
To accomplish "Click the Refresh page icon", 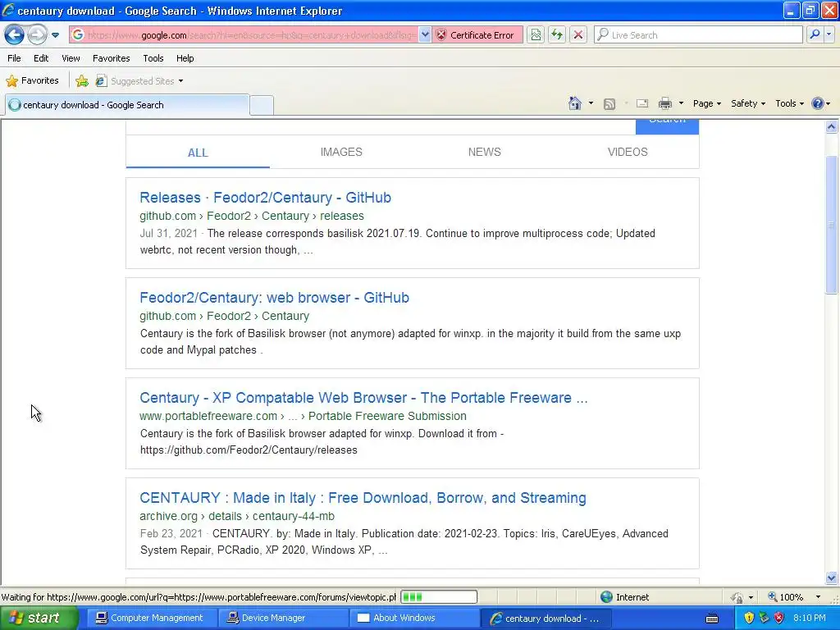I will (557, 35).
